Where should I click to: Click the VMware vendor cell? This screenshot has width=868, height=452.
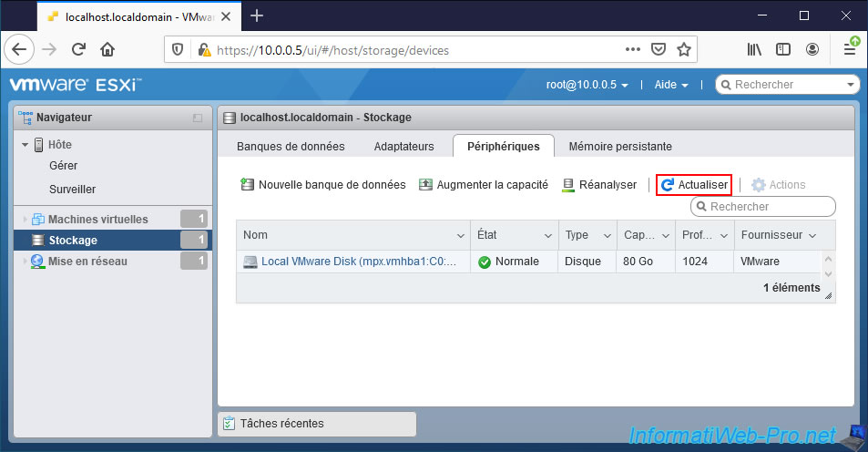pyautogui.click(x=778, y=262)
